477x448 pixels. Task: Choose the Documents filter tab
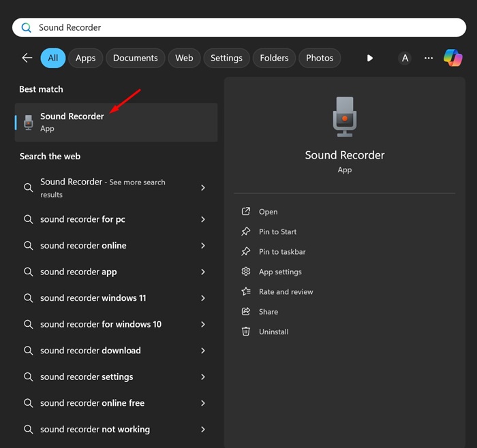tap(136, 58)
